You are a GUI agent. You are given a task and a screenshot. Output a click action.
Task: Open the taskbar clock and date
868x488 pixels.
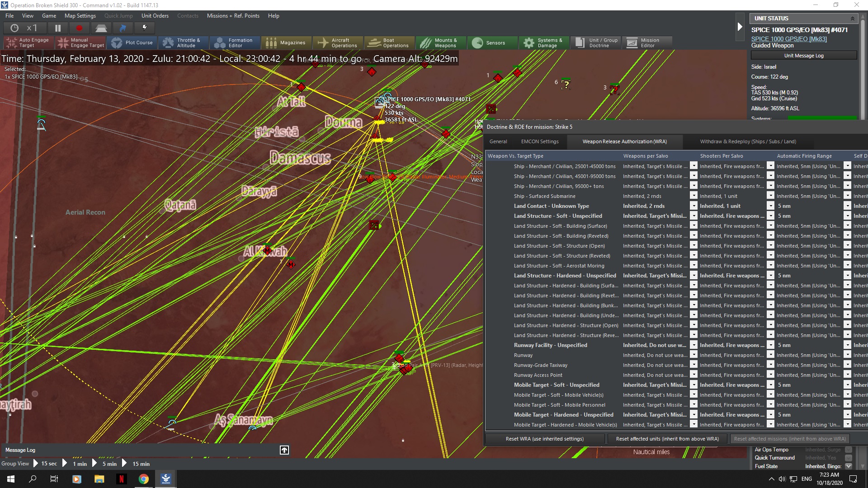pyautogui.click(x=829, y=479)
